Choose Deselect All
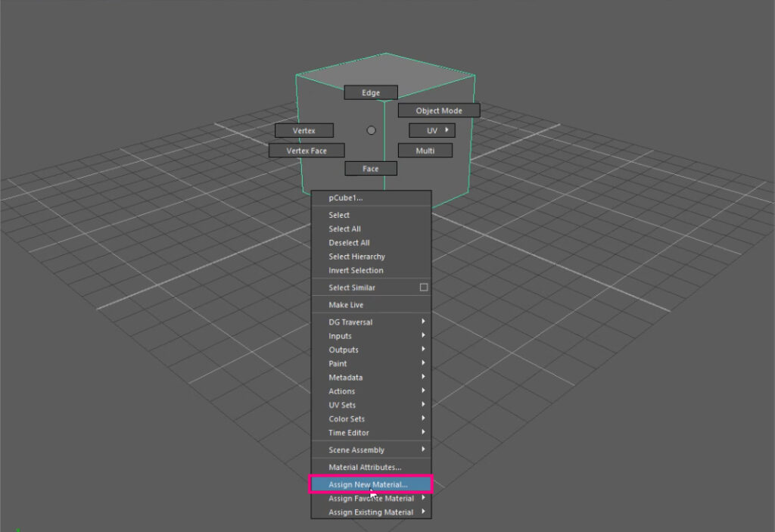The width and height of the screenshot is (775, 532). 371,243
